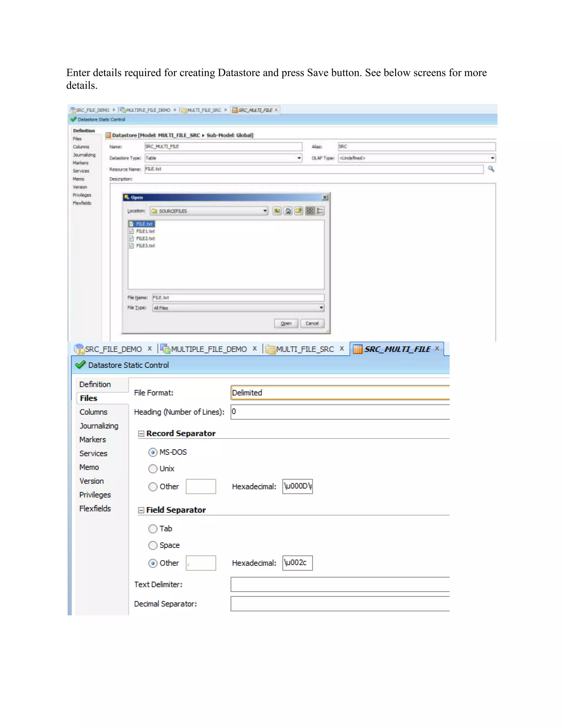Select FILE2.txt in the file list
The height and width of the screenshot is (728, 563).
click(142, 238)
